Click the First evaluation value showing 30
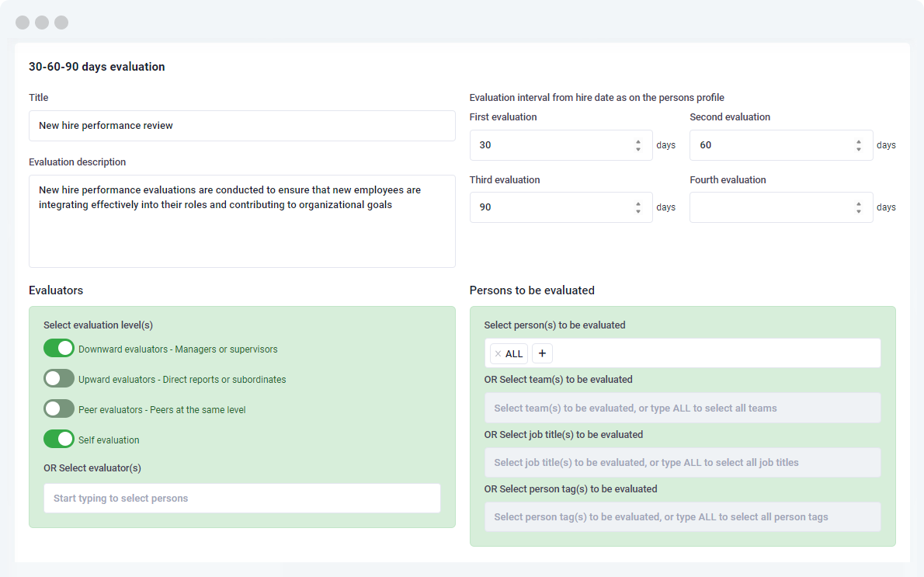 point(544,144)
